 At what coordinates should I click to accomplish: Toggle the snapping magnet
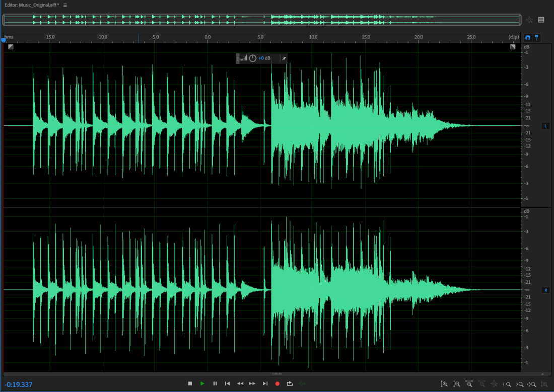point(527,37)
